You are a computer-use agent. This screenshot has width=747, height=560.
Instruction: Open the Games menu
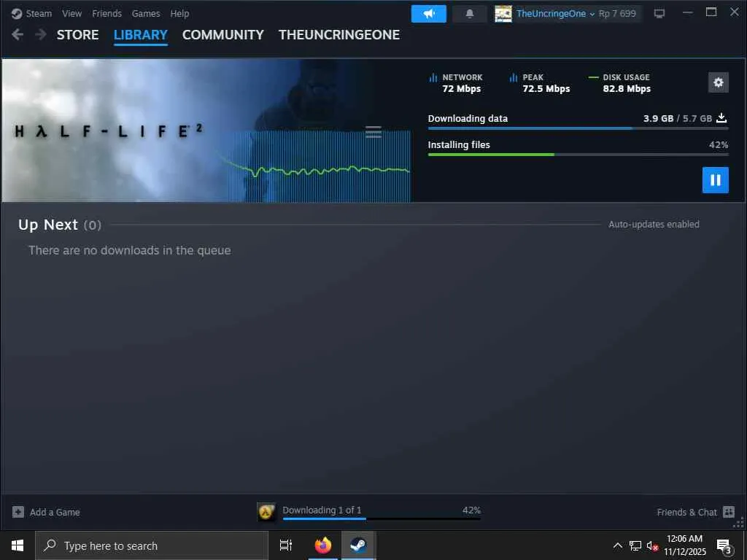pos(146,13)
